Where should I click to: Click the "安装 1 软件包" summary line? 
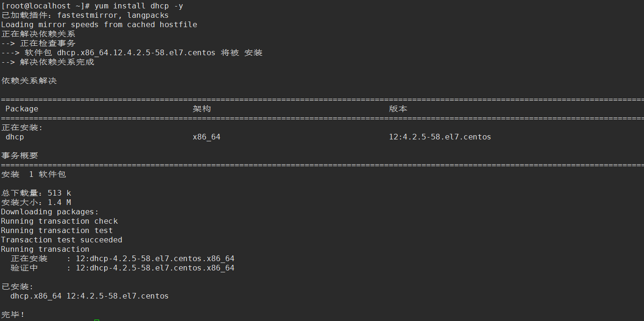click(x=34, y=174)
